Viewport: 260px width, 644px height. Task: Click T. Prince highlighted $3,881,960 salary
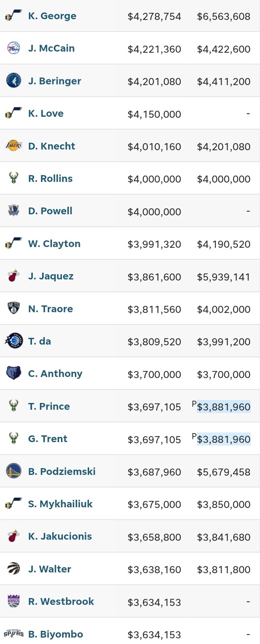[x=224, y=407]
